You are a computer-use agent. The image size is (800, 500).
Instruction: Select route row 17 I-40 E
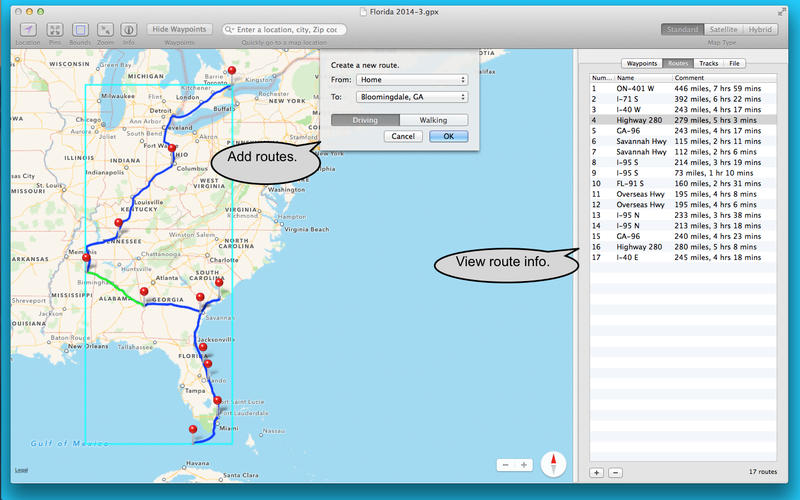pos(683,258)
